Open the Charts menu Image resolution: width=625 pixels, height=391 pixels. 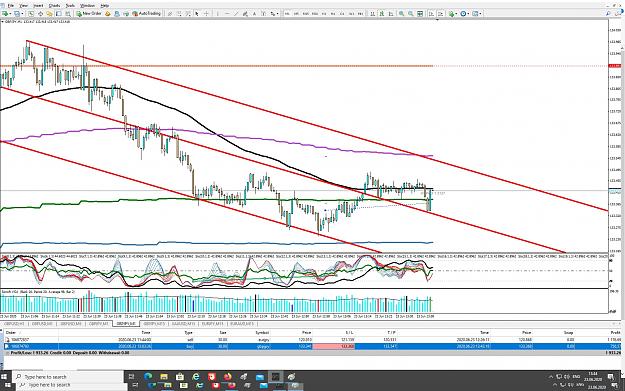point(54,6)
